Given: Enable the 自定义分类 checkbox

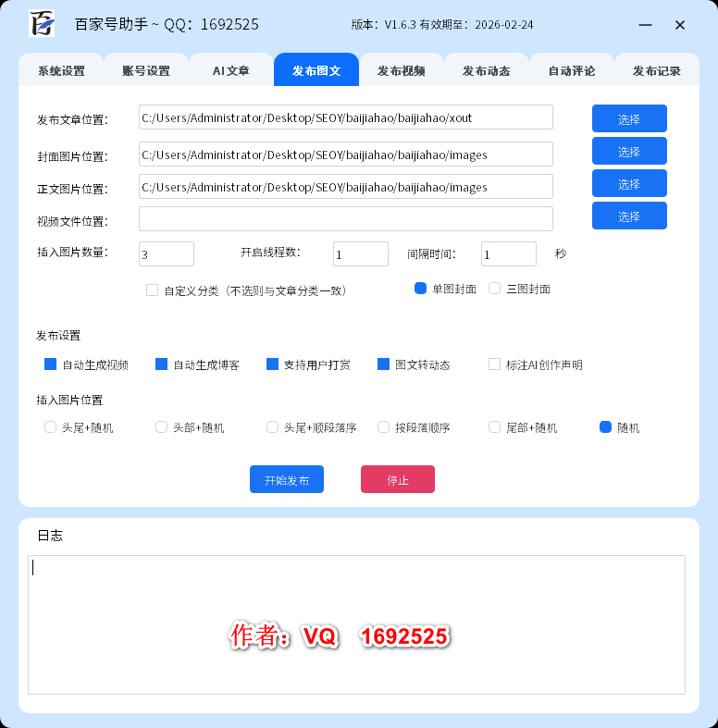Looking at the screenshot, I should [153, 290].
